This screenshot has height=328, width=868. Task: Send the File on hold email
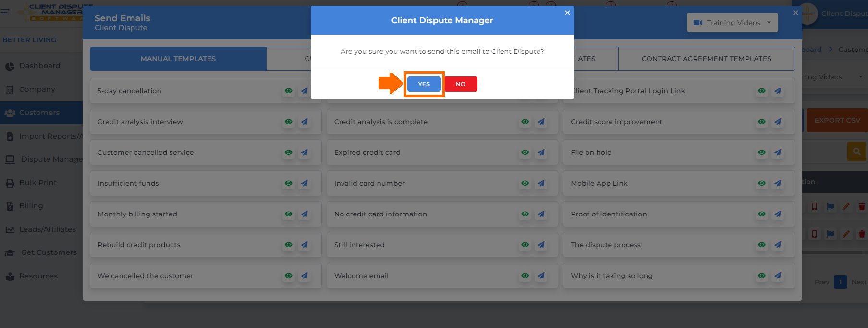(x=778, y=152)
